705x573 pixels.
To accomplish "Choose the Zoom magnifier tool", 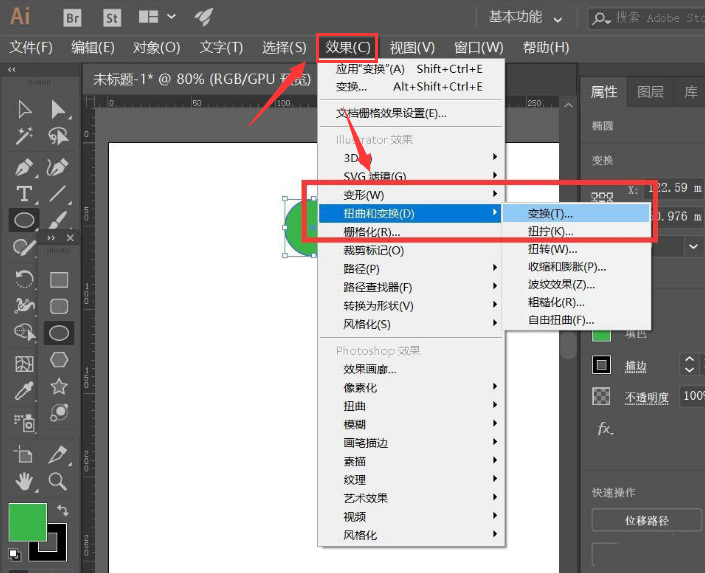I will (x=58, y=482).
